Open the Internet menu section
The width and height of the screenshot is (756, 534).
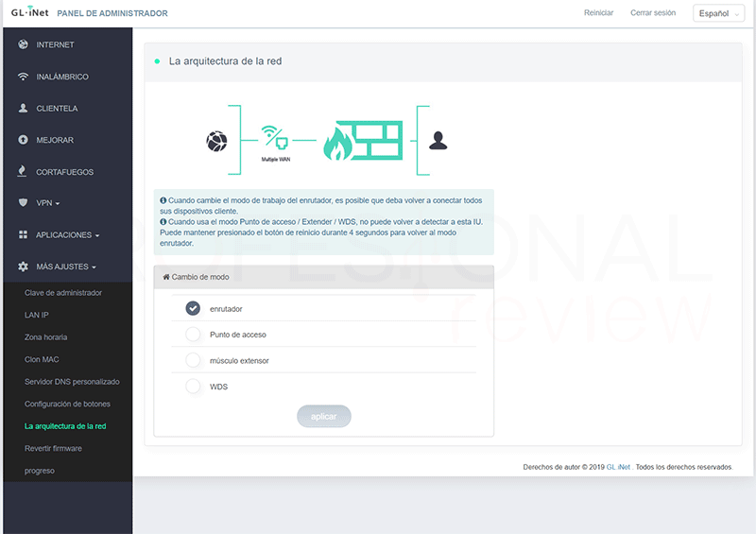[x=55, y=44]
